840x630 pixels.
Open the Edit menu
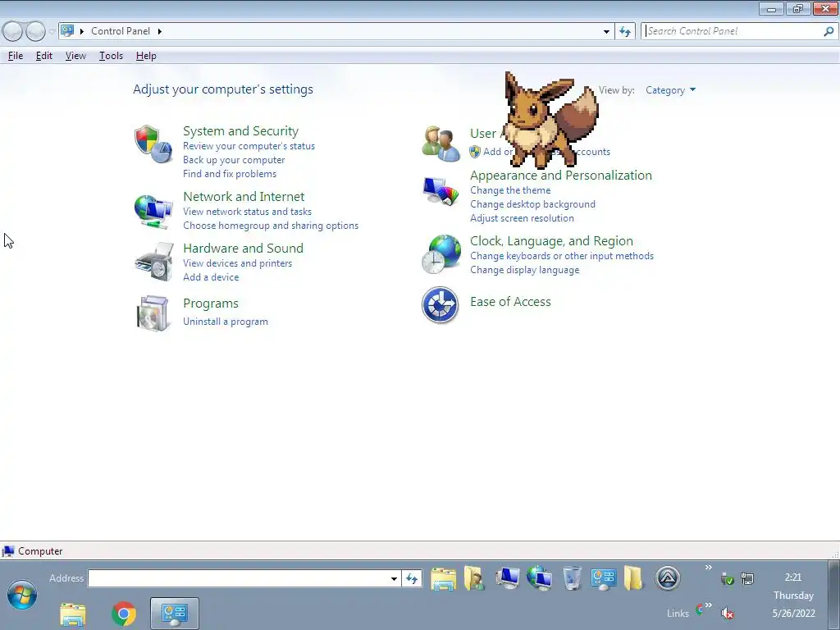click(x=44, y=56)
